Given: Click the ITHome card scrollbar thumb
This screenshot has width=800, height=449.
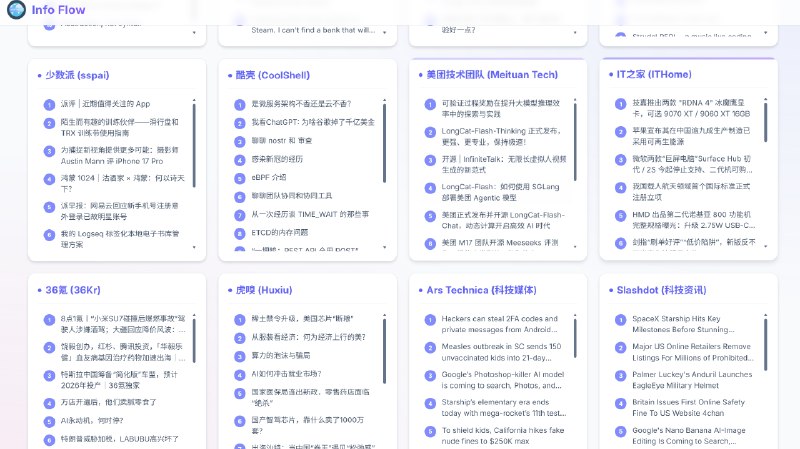Looking at the screenshot, I should pyautogui.click(x=765, y=122).
